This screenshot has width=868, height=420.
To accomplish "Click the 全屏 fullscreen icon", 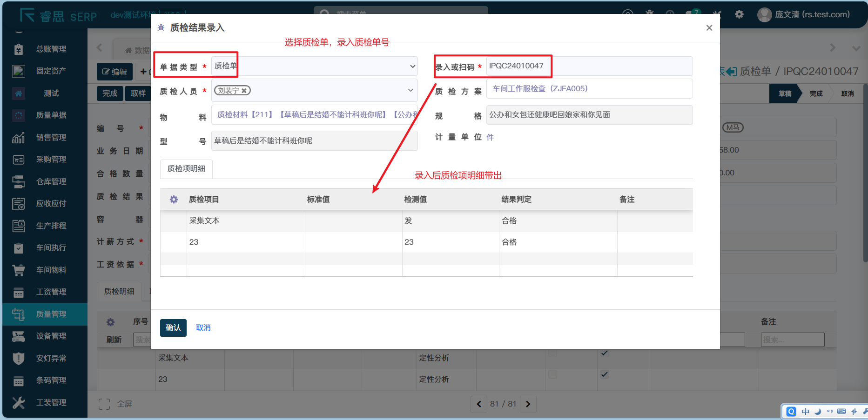I will coord(105,404).
